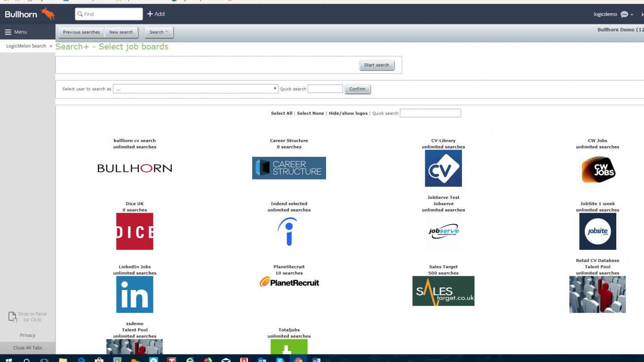Image resolution: width=644 pixels, height=362 pixels.
Task: Select the Jobsite logo
Action: [597, 231]
